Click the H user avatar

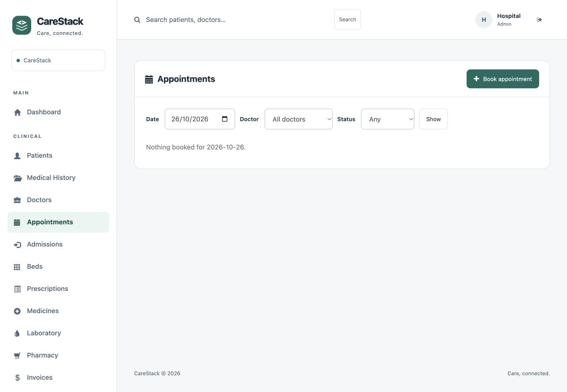(484, 20)
